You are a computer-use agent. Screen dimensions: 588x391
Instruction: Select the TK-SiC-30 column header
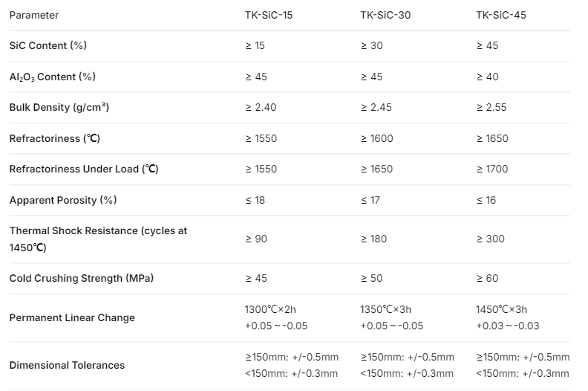(x=385, y=15)
